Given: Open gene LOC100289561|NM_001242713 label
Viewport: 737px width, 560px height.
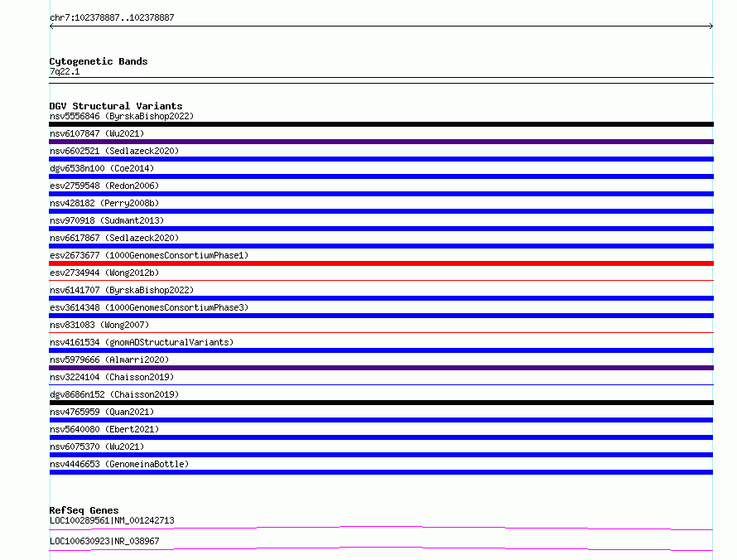Looking at the screenshot, I should tap(112, 520).
